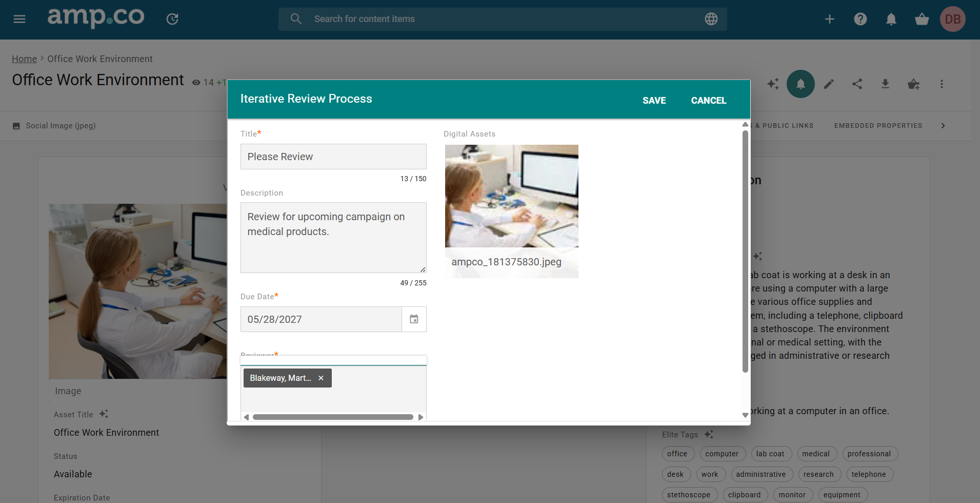The width and height of the screenshot is (980, 503).
Task: Click the dialog scrollbar up arrow
Action: [745, 124]
